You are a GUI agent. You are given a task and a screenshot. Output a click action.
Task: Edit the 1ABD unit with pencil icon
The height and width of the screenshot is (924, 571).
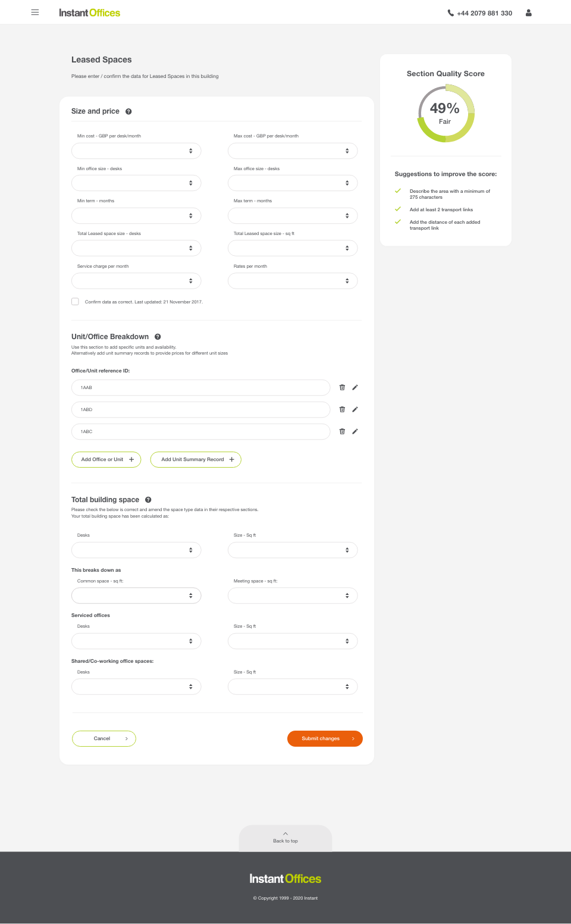(355, 409)
